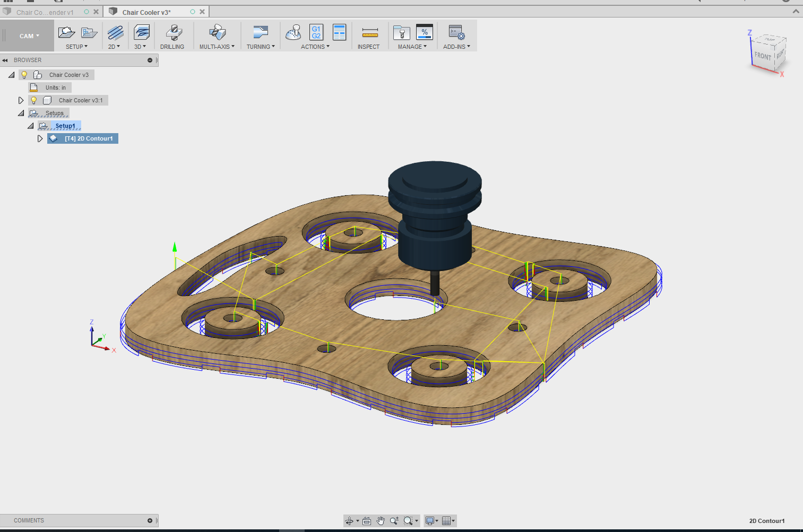
Task: Switch to the Chair Co...ender v1 tab
Action: click(x=45, y=12)
